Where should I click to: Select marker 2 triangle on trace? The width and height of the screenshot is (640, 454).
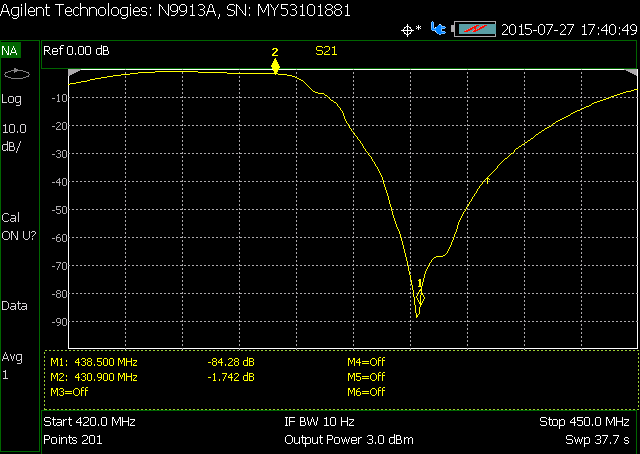[x=275, y=66]
